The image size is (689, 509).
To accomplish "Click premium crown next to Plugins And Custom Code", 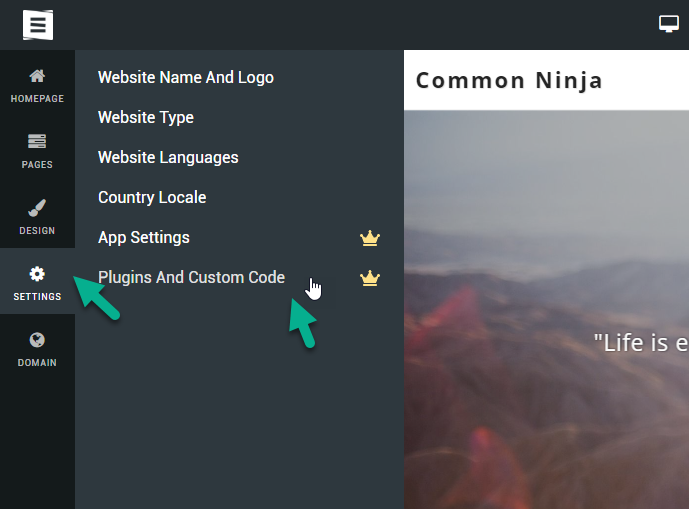I will click(x=370, y=278).
